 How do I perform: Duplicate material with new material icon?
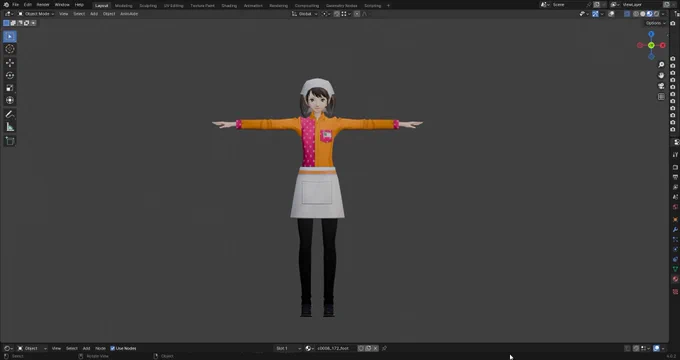[x=368, y=348]
